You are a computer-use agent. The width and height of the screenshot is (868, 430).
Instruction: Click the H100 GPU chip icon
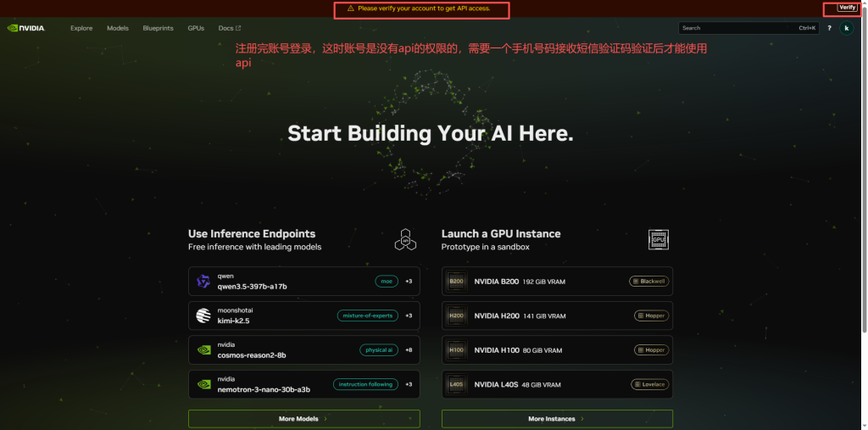[457, 349]
